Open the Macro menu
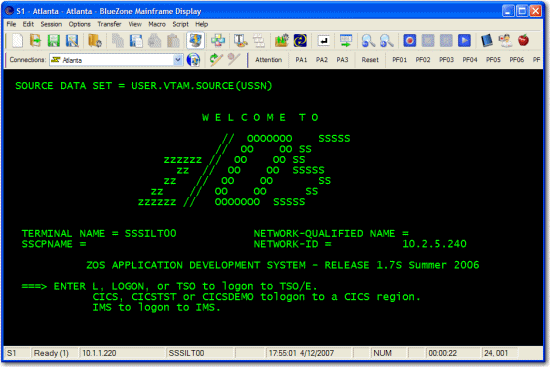Image resolution: width=550 pixels, height=367 pixels. pyautogui.click(x=157, y=24)
